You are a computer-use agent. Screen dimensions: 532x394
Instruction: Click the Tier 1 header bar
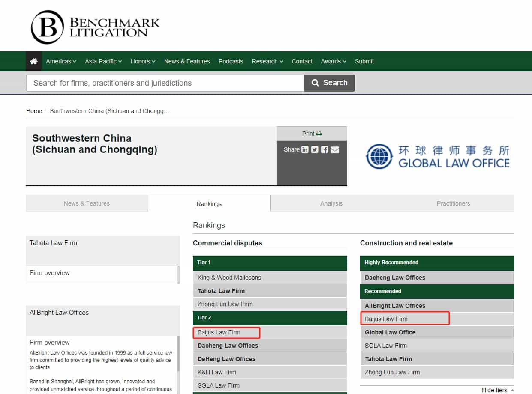click(x=270, y=263)
